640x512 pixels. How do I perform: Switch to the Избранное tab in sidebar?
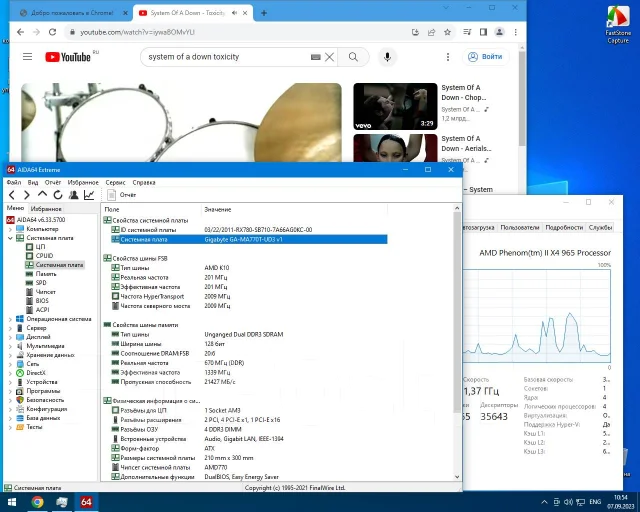(46, 209)
